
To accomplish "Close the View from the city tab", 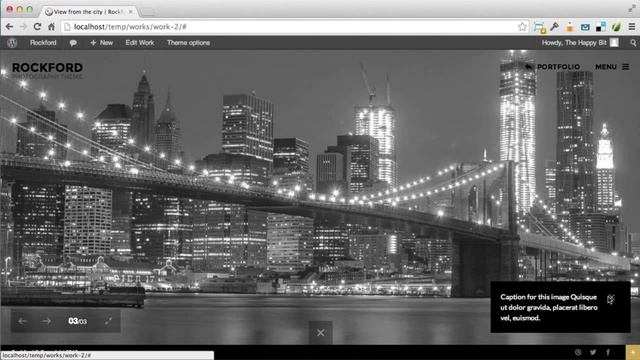I will pyautogui.click(x=131, y=12).
